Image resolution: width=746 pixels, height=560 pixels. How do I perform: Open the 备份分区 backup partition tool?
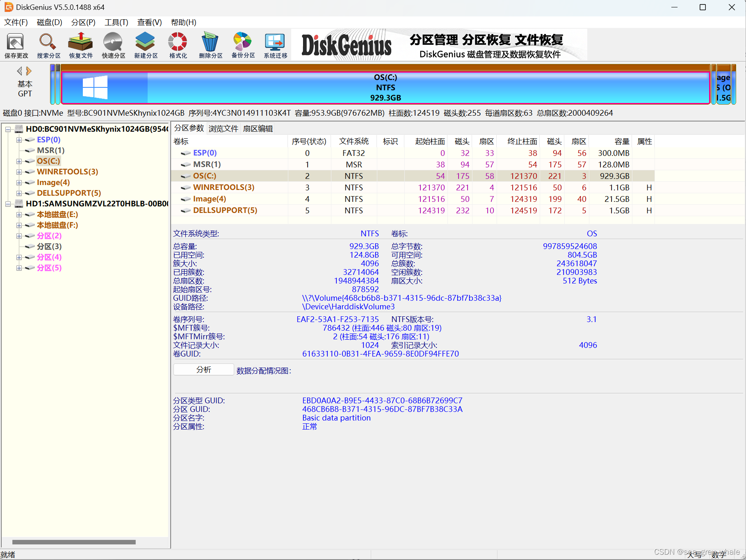tap(242, 45)
